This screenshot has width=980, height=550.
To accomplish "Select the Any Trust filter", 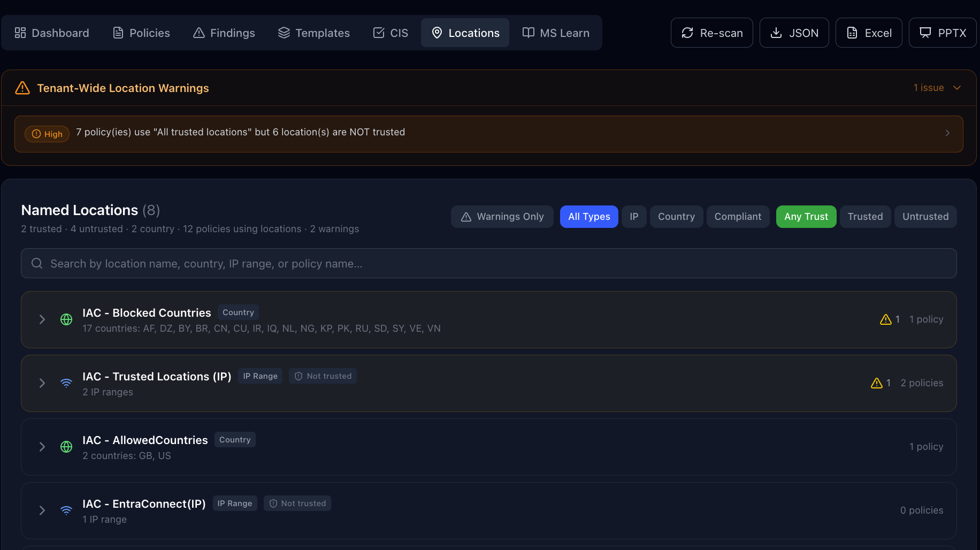I will pyautogui.click(x=806, y=217).
